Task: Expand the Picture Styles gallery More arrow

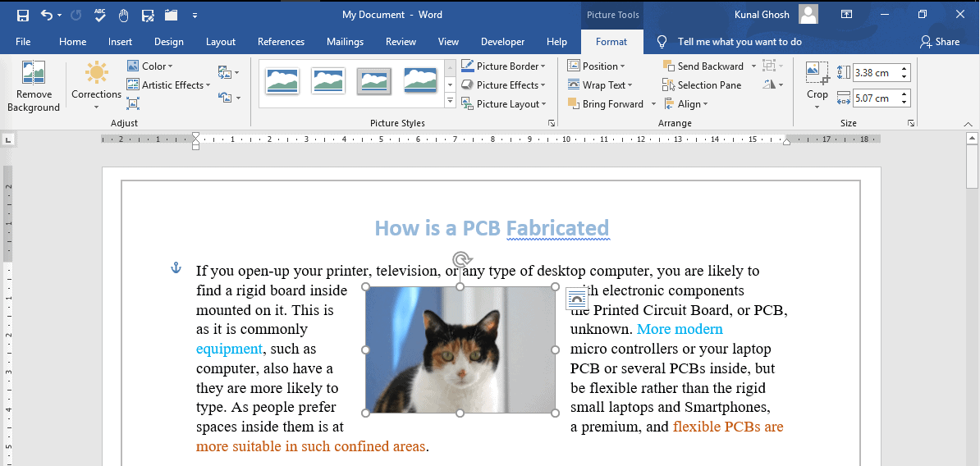Action: point(450,101)
